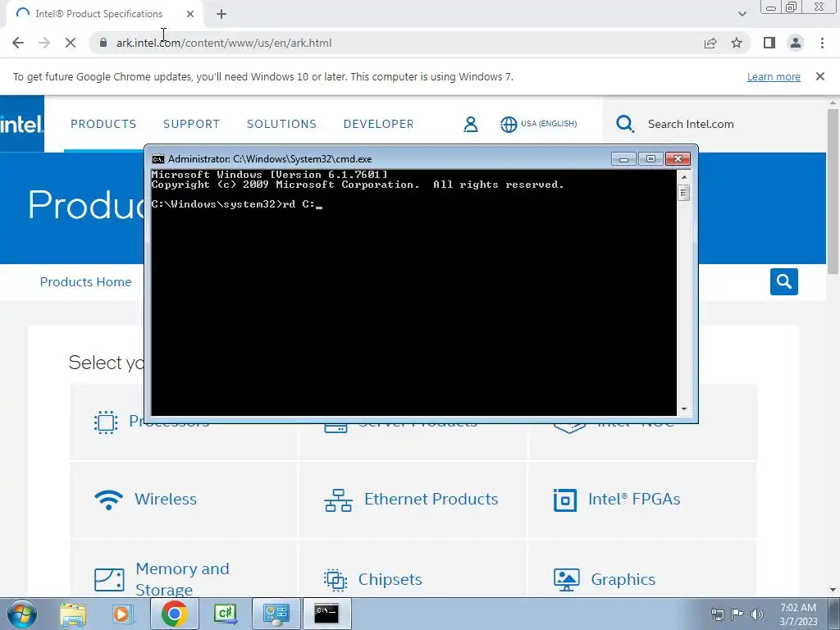Open the DEVELOPER menu

[378, 124]
